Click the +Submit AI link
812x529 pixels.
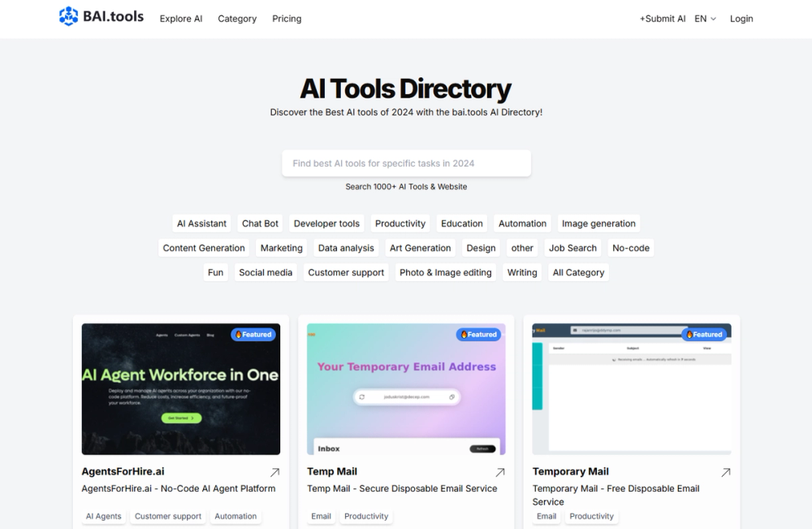tap(663, 19)
